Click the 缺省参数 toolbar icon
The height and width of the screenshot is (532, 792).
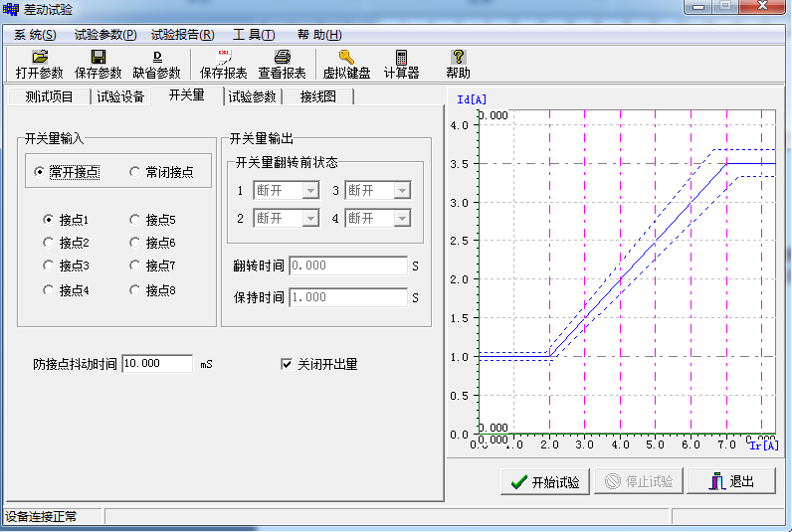point(156,58)
